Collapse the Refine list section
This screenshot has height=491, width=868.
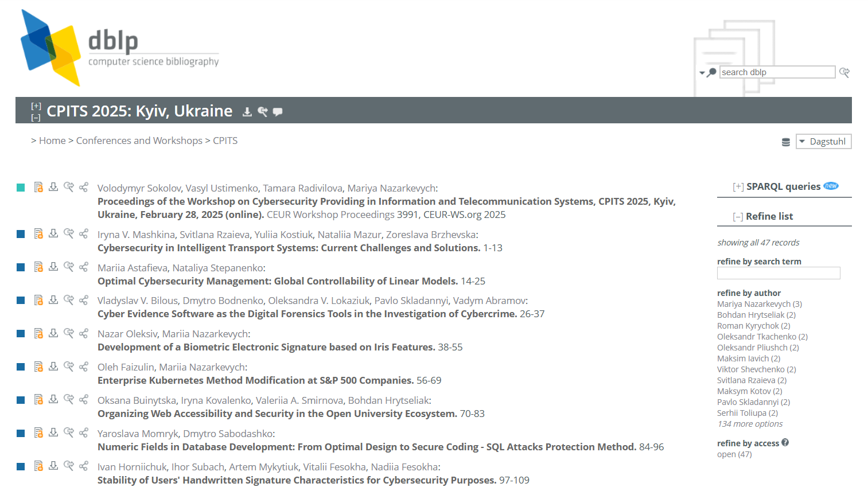point(738,217)
